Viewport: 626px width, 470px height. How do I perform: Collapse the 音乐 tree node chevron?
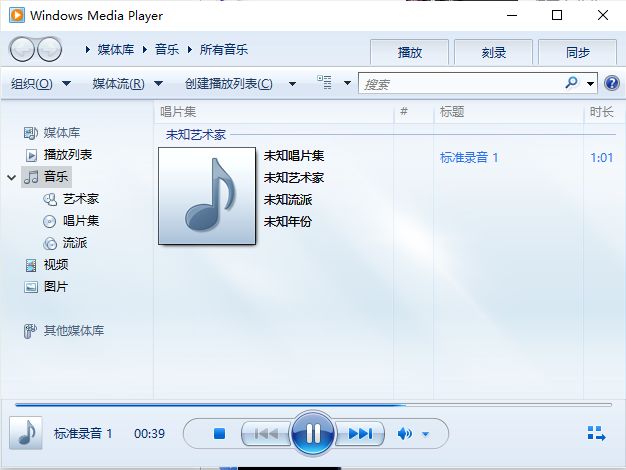click(x=12, y=177)
